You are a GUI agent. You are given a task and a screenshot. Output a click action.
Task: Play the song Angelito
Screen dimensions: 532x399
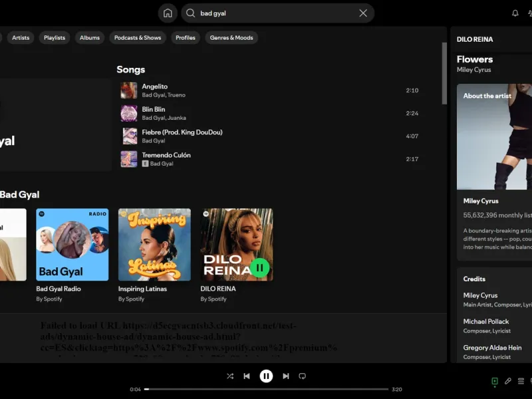coord(271,90)
